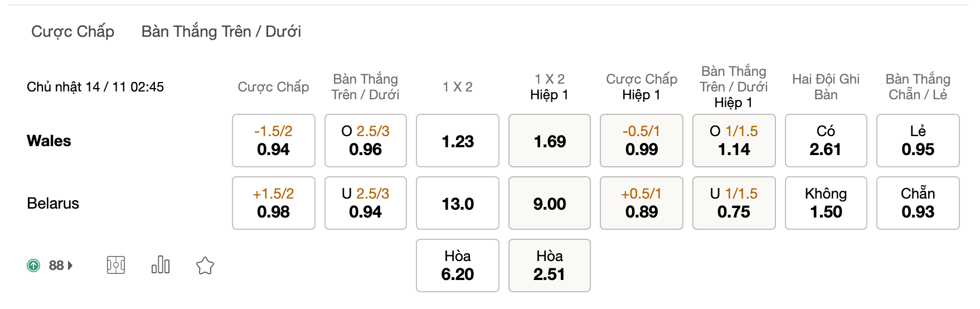Open the Wales team name

[x=49, y=141]
